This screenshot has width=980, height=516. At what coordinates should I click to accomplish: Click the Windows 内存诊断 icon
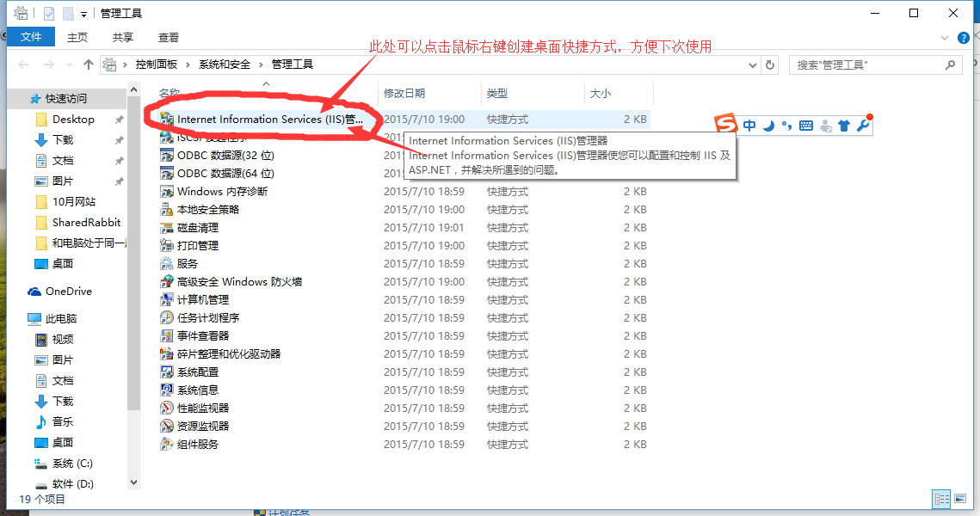click(166, 191)
